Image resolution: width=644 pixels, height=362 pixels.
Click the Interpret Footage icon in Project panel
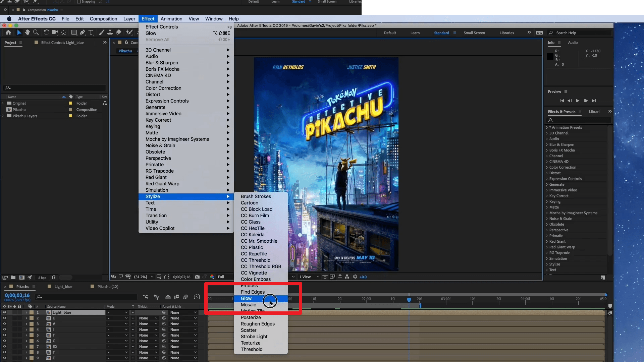5,278
